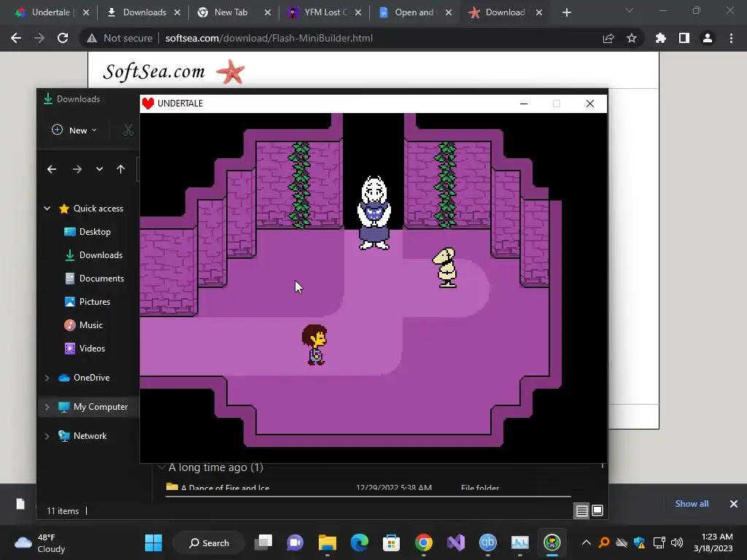Expand the OneDrive tree node
Viewport: 747px width, 560px height.
click(47, 378)
